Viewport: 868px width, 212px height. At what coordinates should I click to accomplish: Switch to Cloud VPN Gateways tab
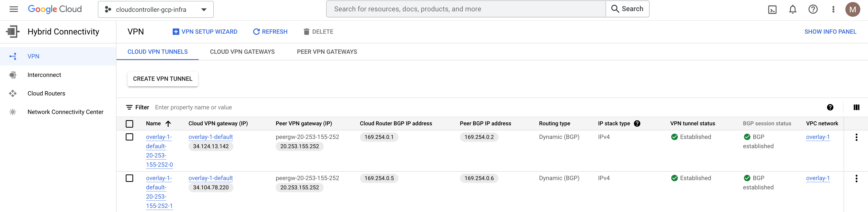[242, 51]
